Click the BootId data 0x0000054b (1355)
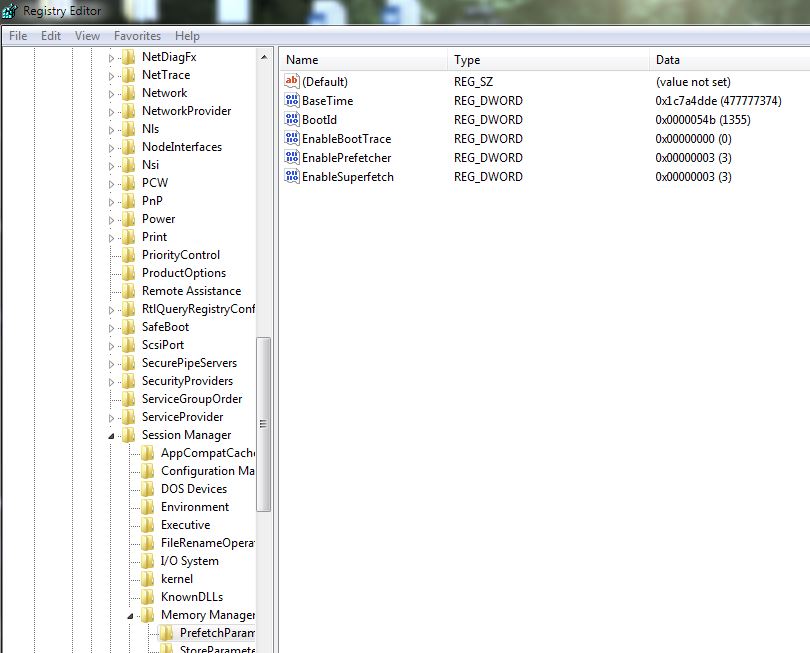The image size is (810, 653). [703, 120]
